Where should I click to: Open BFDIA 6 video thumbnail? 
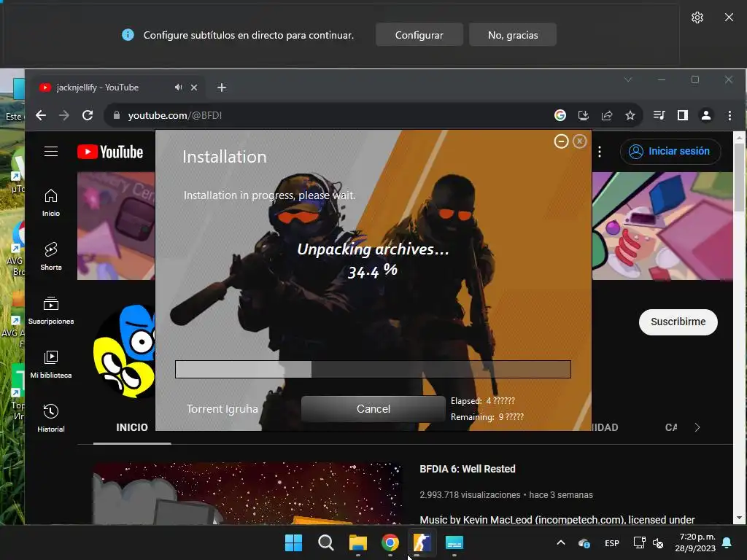coord(248,494)
